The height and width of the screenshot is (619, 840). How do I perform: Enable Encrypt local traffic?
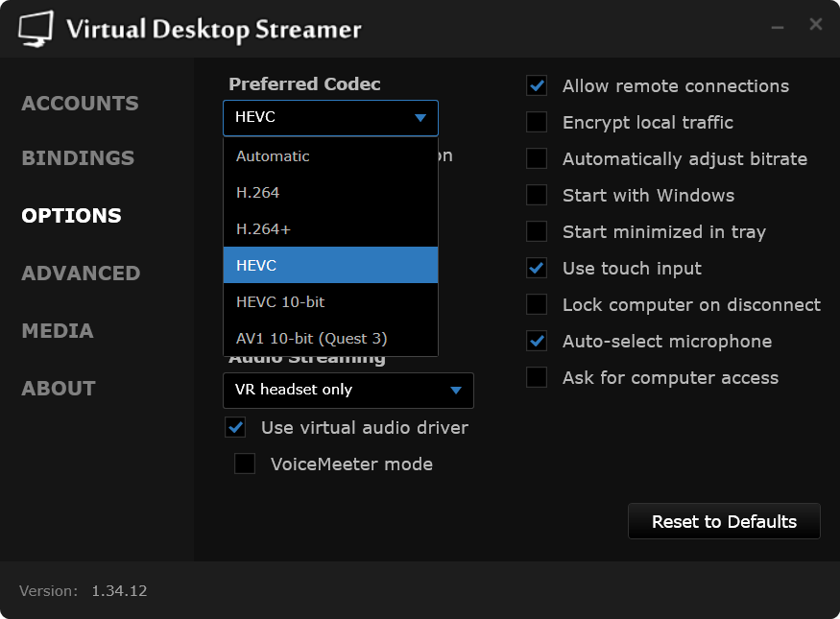537,123
